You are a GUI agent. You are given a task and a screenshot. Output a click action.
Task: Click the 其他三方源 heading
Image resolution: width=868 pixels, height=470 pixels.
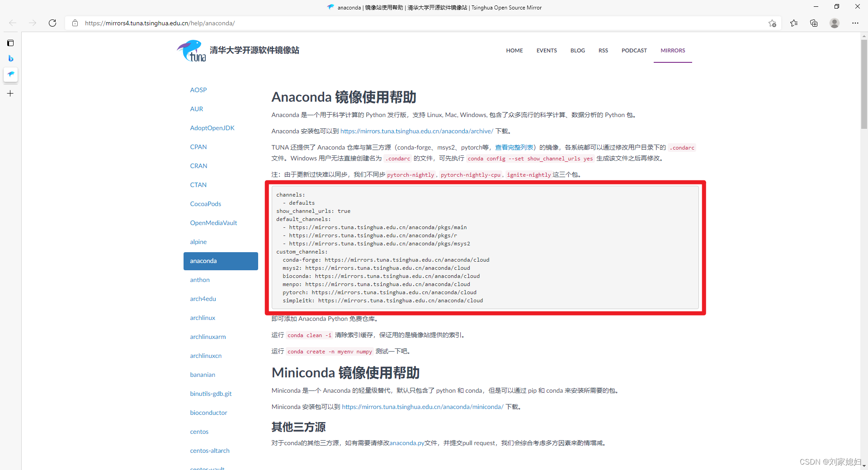click(x=298, y=427)
